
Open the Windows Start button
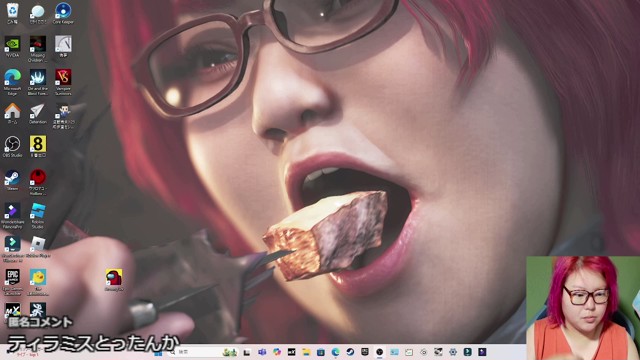(158, 352)
